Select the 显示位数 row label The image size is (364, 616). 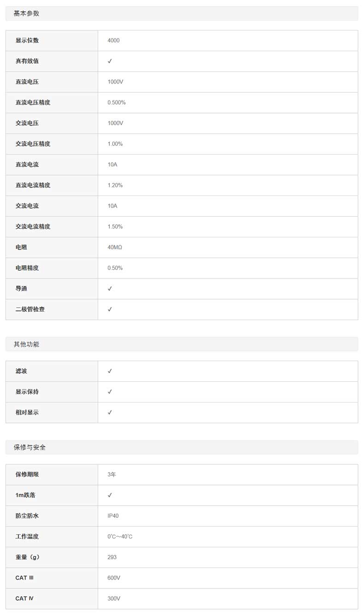[27, 41]
